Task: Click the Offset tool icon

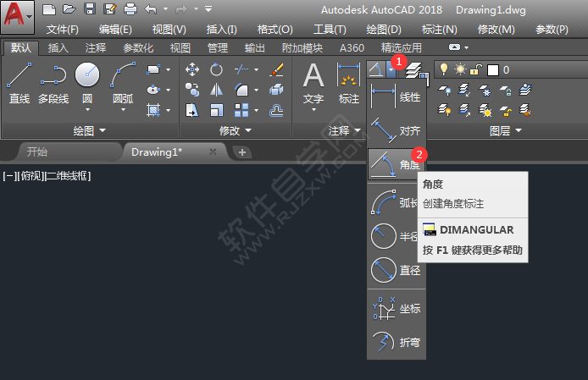Action: 276,110
